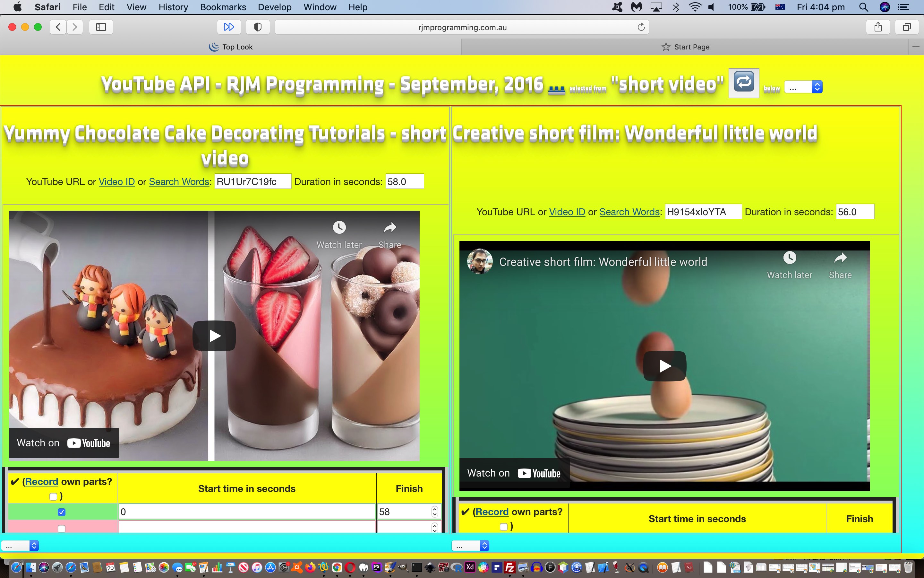The width and height of the screenshot is (924, 578).
Task: Click the left duration field showing 58.0
Action: (405, 181)
